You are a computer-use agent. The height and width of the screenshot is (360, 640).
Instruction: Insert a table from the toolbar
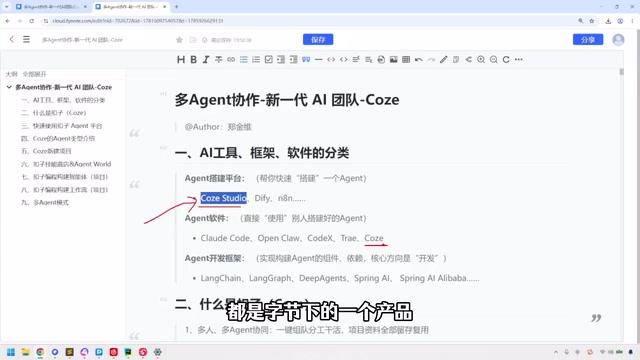[x=406, y=60]
